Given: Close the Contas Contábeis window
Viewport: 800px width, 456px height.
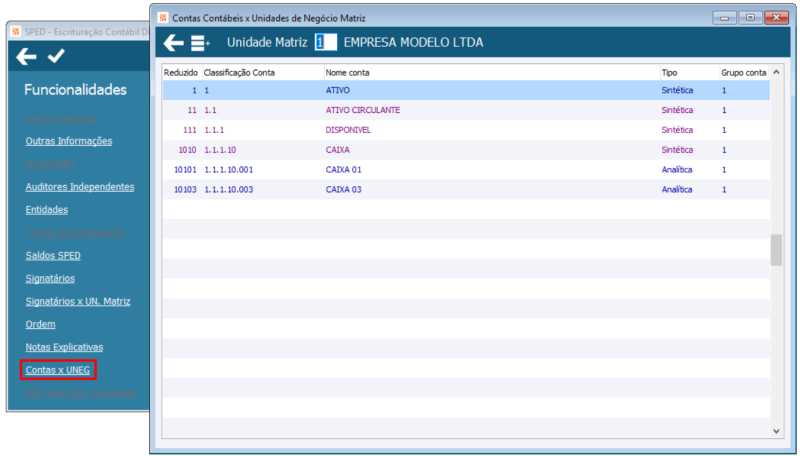Looking at the screenshot, I should coord(777,18).
